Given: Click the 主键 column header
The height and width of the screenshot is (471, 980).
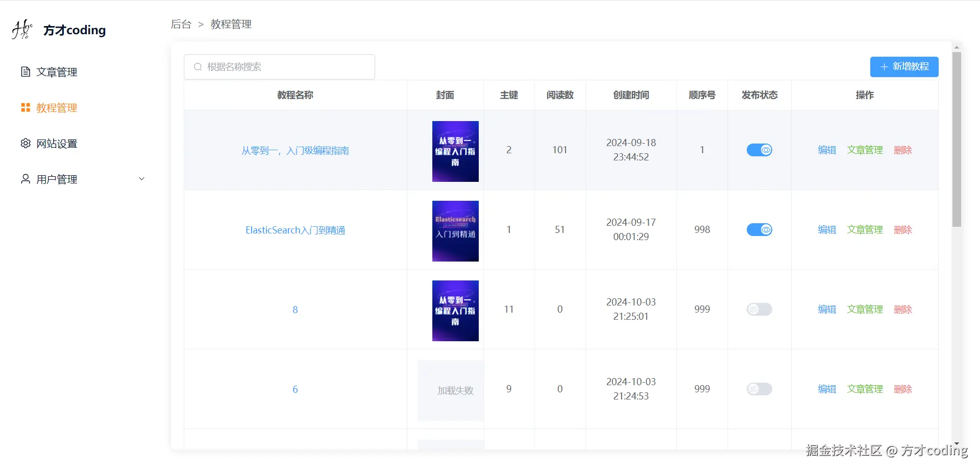Looking at the screenshot, I should [x=509, y=95].
